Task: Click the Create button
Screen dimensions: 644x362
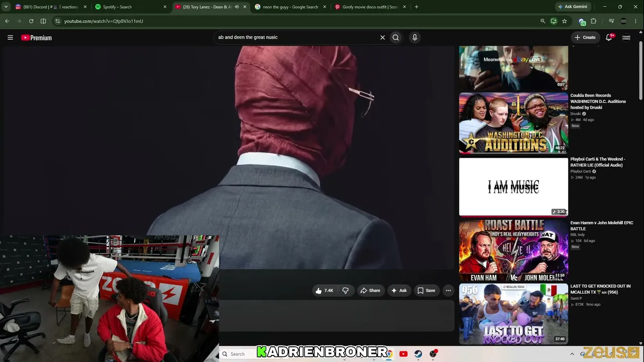Action: tap(585, 37)
